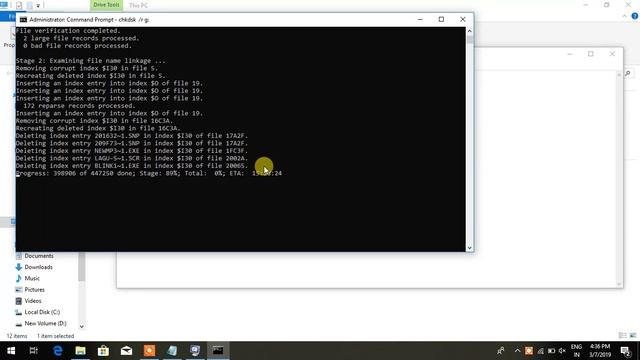
Task: Click the New folder quick-access icon
Action: pos(29,5)
